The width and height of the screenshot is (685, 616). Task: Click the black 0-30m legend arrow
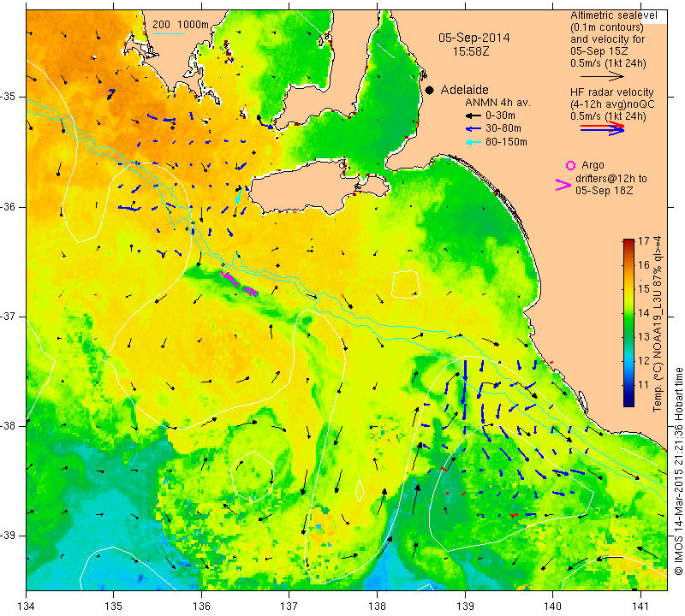[x=473, y=116]
